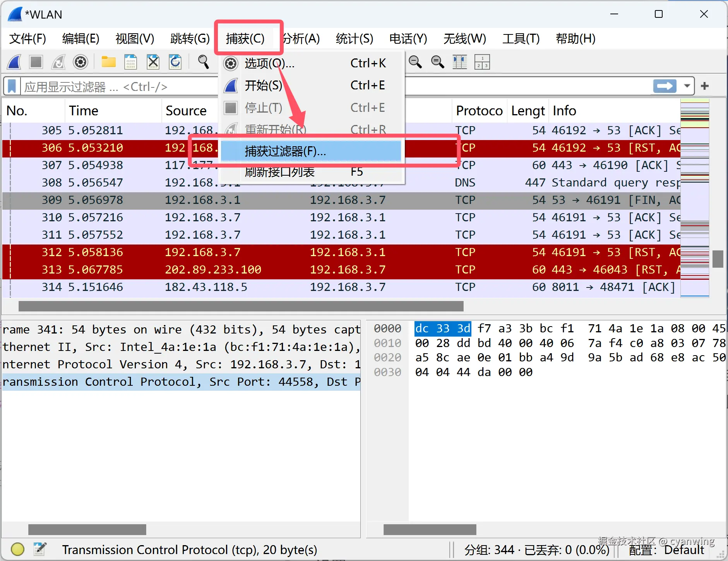Click the resize columns toolbar icon
This screenshot has height=561, width=728.
(x=460, y=62)
